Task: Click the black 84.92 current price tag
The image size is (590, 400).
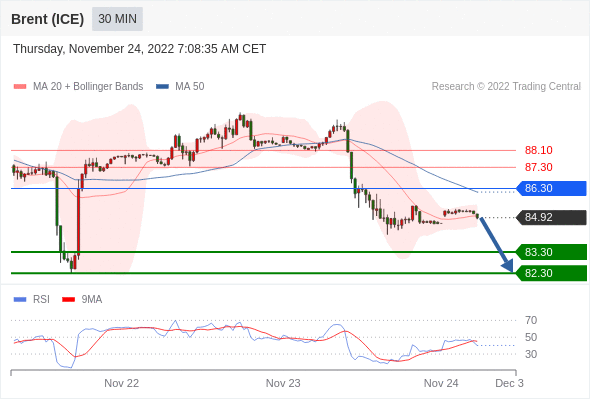Action: click(551, 217)
